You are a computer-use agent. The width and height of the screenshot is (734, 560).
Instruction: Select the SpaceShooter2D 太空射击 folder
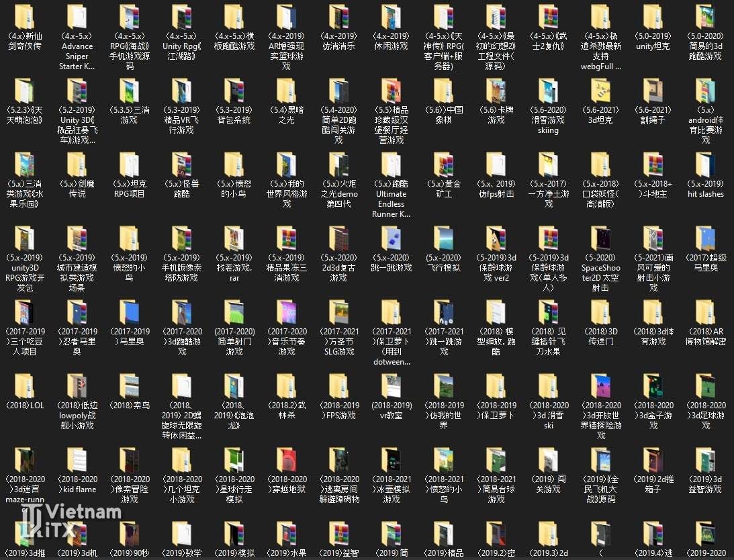click(x=601, y=239)
